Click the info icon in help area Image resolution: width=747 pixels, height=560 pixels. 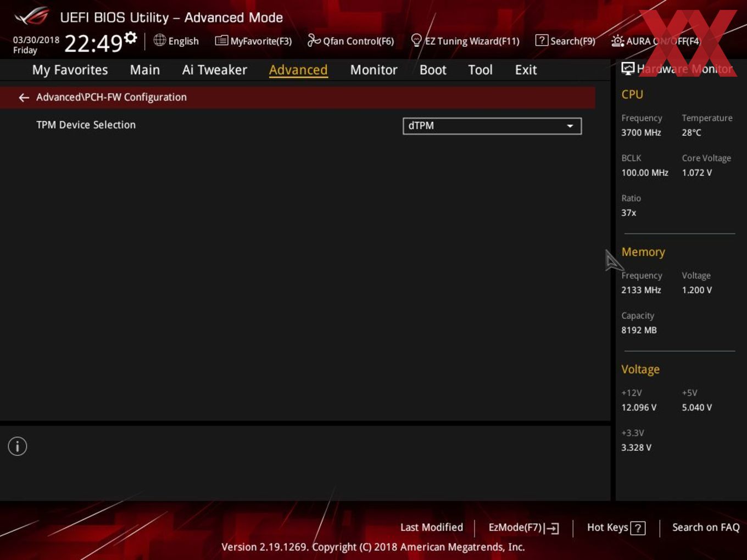(18, 446)
